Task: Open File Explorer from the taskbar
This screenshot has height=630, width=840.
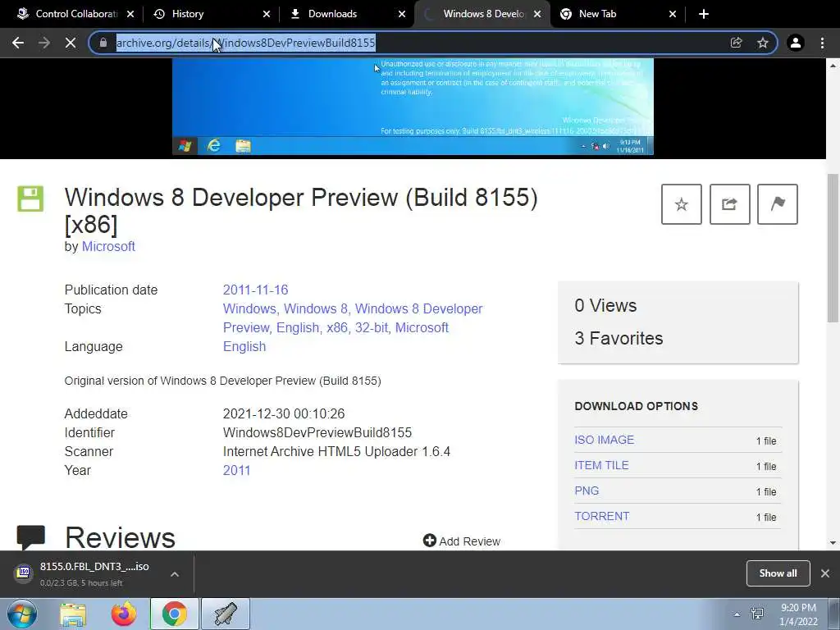Action: [x=73, y=614]
